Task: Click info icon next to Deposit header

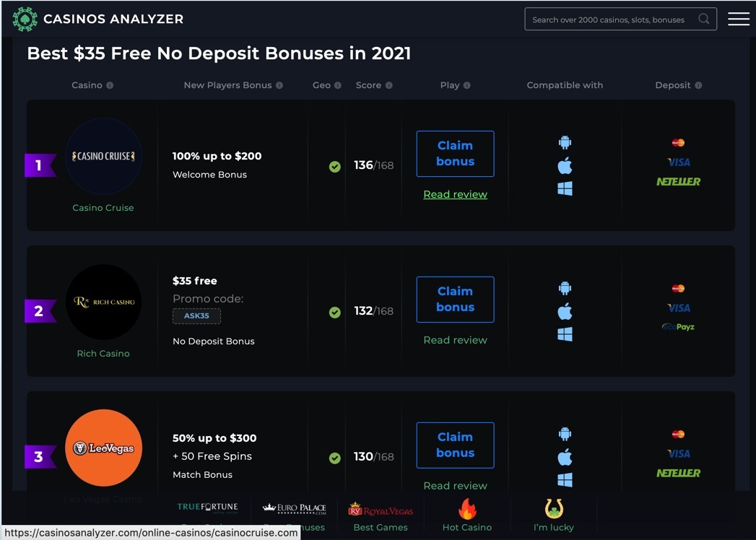Action: (699, 85)
